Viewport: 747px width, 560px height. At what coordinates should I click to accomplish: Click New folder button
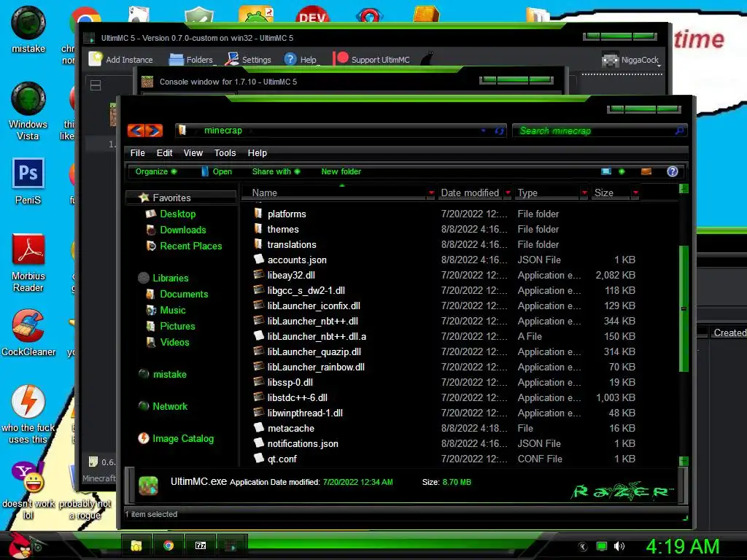(x=341, y=171)
